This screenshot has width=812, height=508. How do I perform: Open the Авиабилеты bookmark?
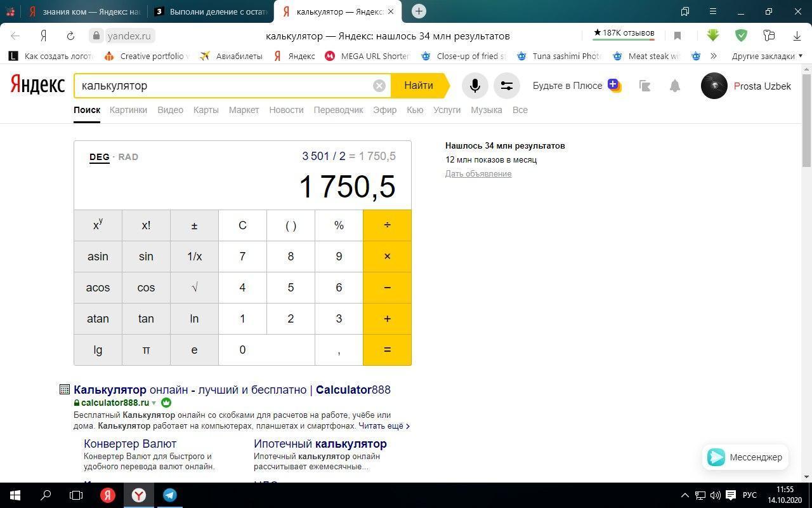[231, 56]
